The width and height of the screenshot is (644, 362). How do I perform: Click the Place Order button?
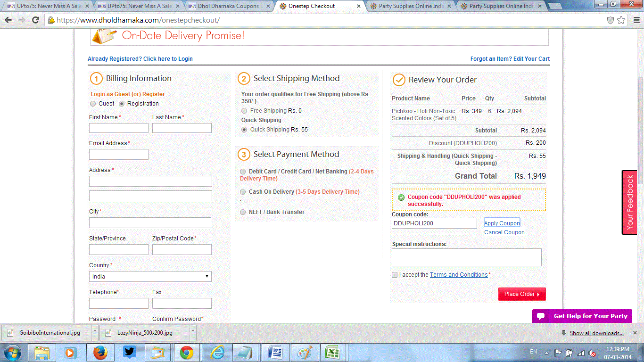(521, 294)
